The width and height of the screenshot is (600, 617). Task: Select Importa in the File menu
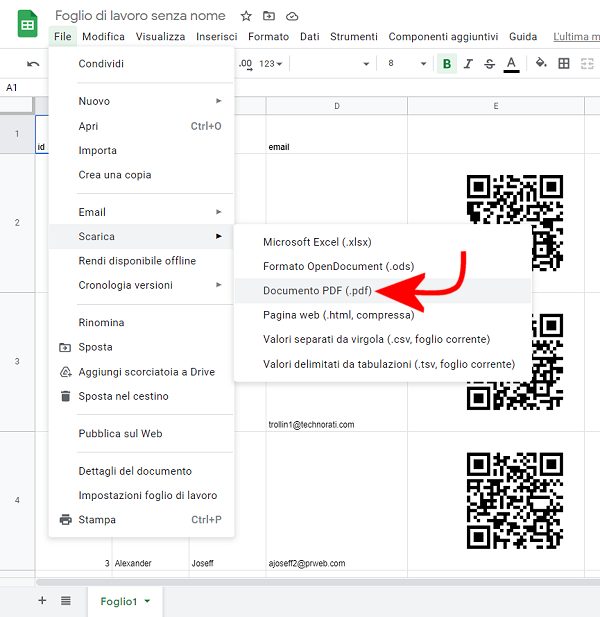tap(142, 150)
